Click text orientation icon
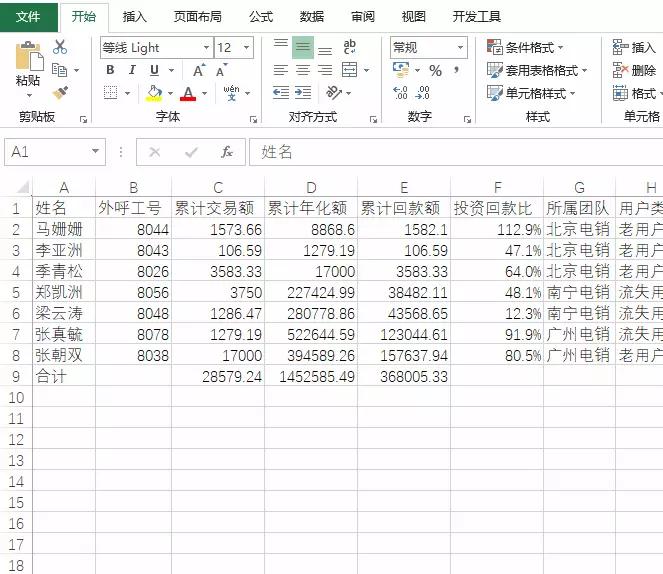Screen dimensions: 663x574 coord(334,92)
